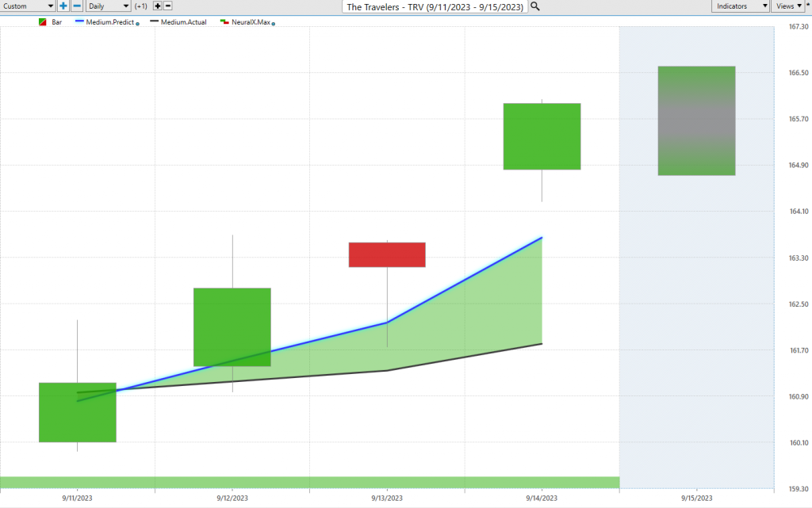This screenshot has width=812, height=508.
Task: Select the Bar legend label
Action: tap(56, 22)
